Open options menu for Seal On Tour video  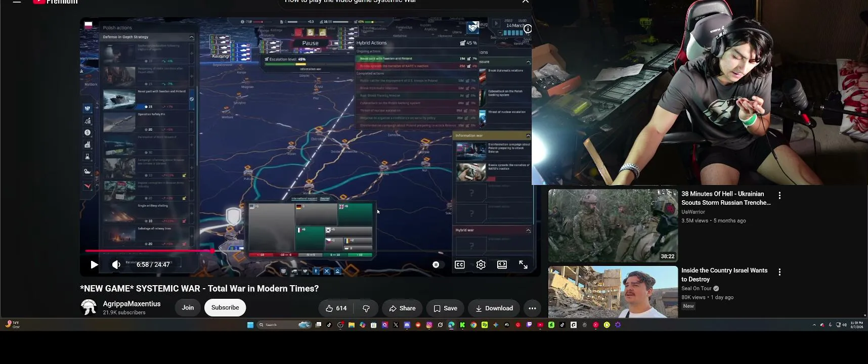(779, 272)
